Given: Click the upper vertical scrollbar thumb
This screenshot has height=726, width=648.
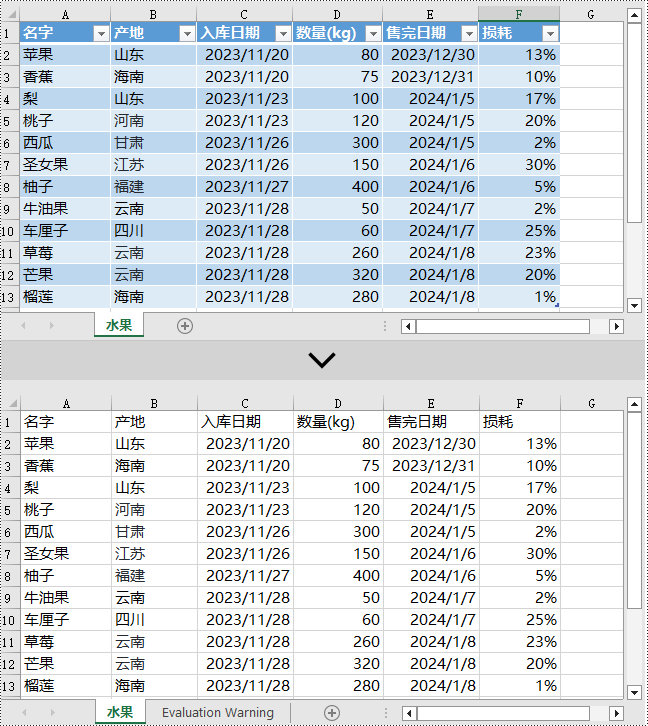Looking at the screenshot, I should coord(634,122).
